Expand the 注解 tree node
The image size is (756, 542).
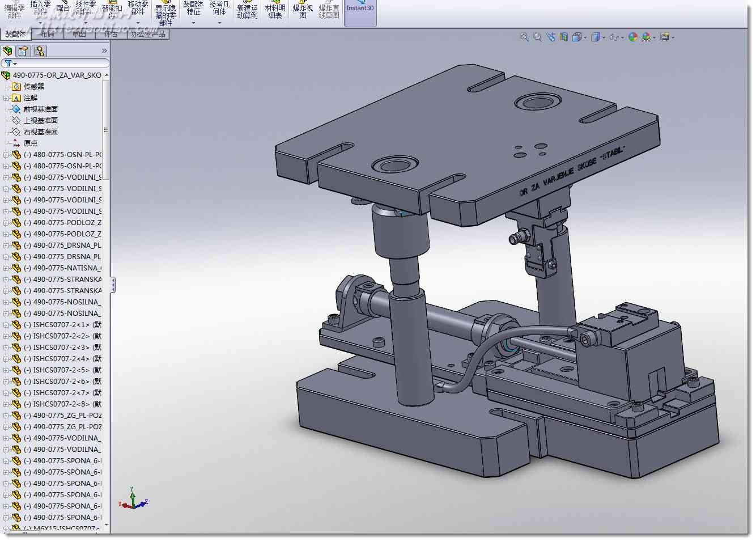(x=6, y=98)
